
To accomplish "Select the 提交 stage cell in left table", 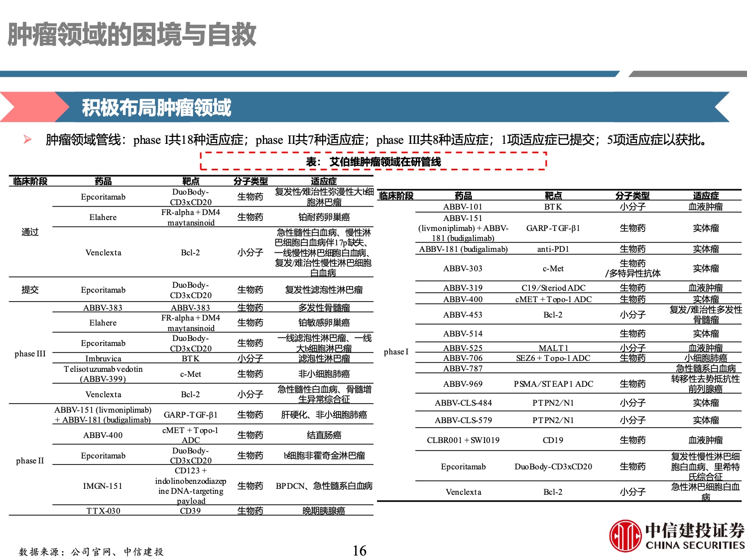I will coord(30,290).
